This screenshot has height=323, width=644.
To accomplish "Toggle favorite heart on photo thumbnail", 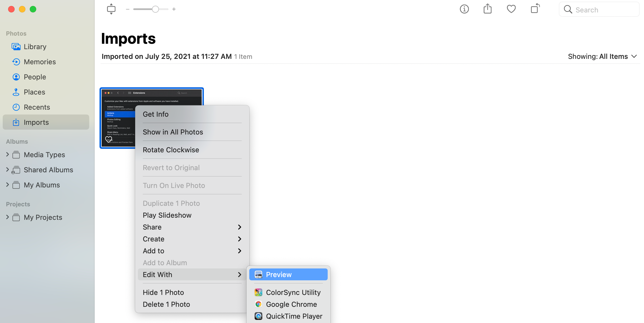I will [108, 139].
